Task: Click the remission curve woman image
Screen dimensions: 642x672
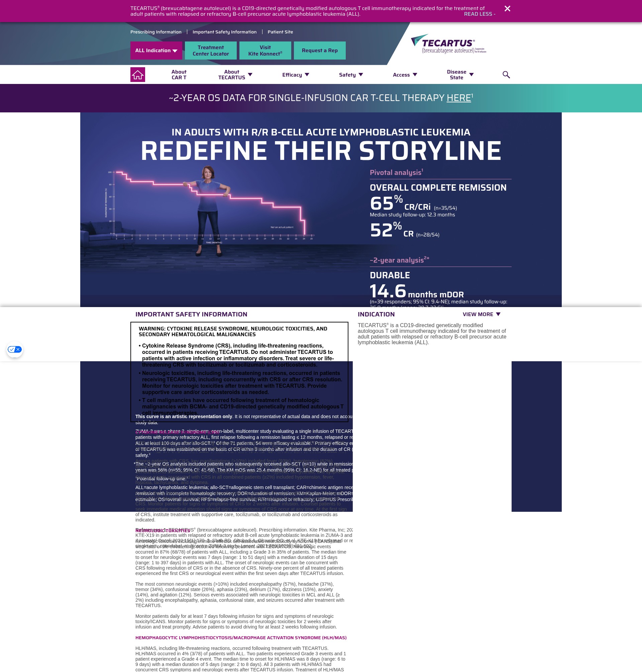Action: point(209,210)
